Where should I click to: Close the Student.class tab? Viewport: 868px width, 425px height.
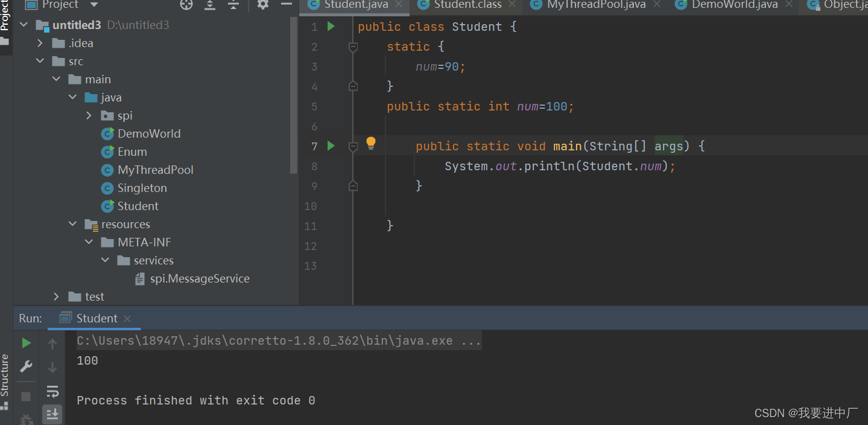[512, 5]
